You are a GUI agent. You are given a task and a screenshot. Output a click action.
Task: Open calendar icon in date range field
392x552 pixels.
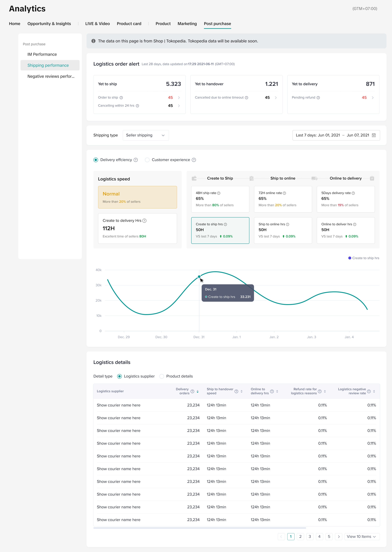pos(374,135)
